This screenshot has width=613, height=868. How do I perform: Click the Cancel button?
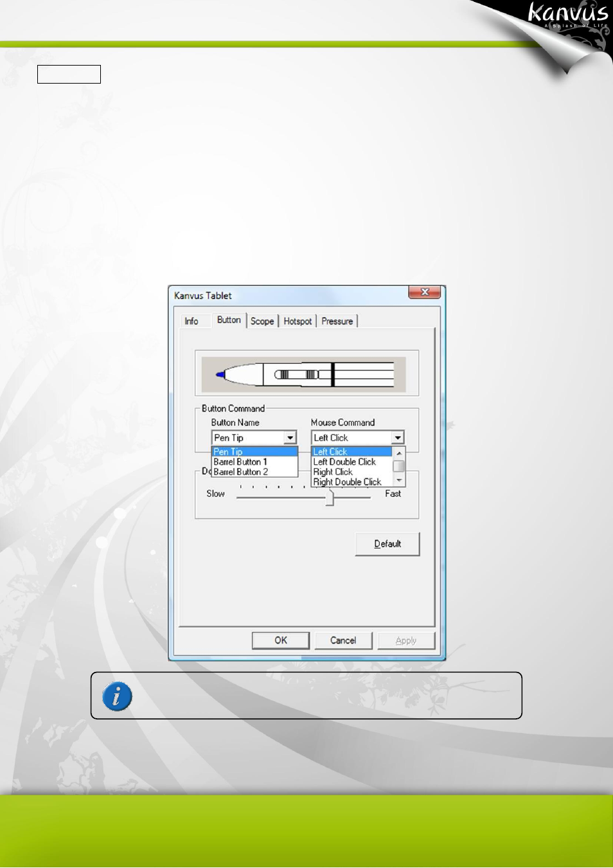click(343, 640)
